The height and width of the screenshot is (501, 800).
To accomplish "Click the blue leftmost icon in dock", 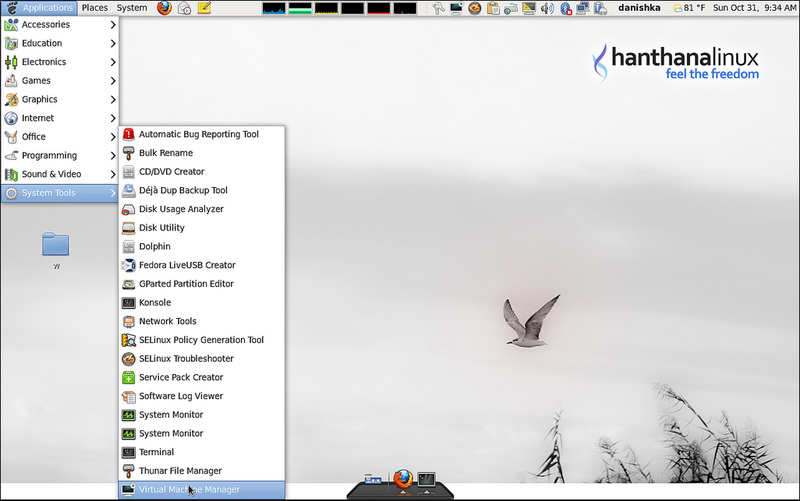I will 373,480.
